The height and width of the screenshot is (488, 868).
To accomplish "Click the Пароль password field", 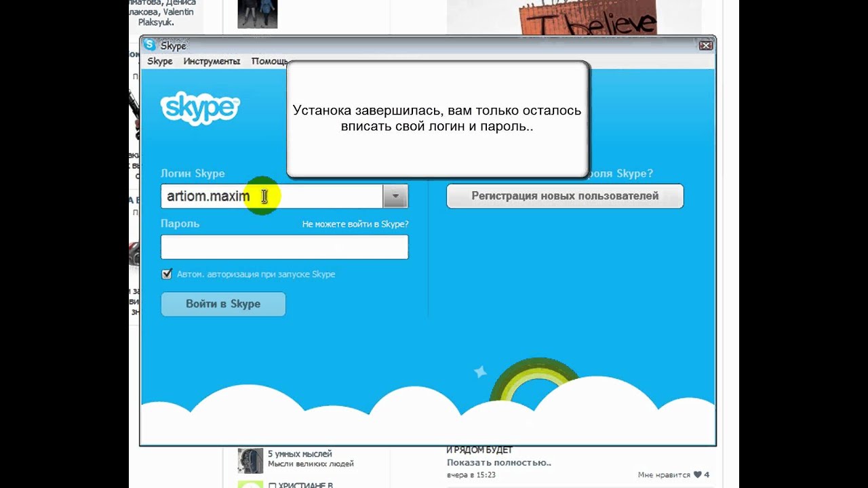I will pyautogui.click(x=284, y=247).
